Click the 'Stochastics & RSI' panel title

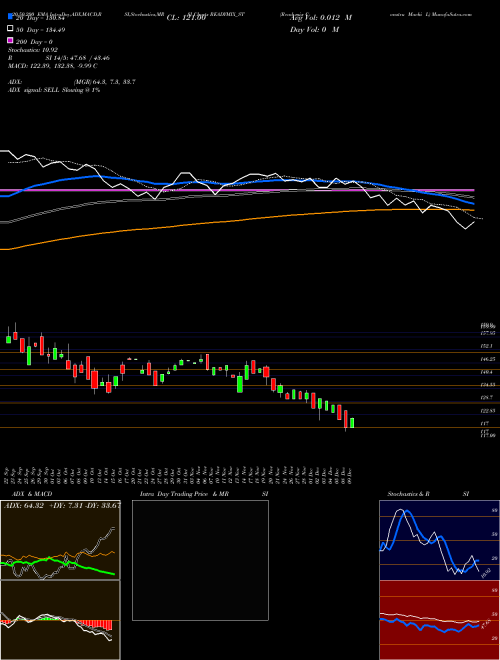pos(428,494)
